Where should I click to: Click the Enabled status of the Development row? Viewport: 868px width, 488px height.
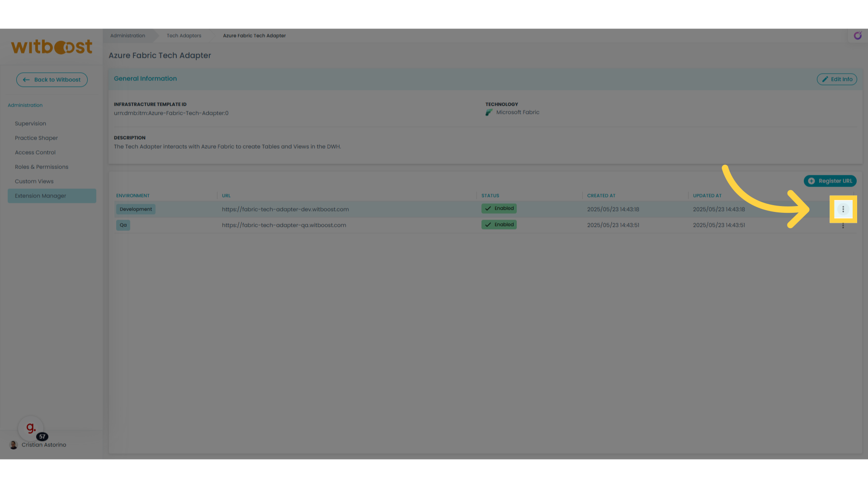pos(499,208)
